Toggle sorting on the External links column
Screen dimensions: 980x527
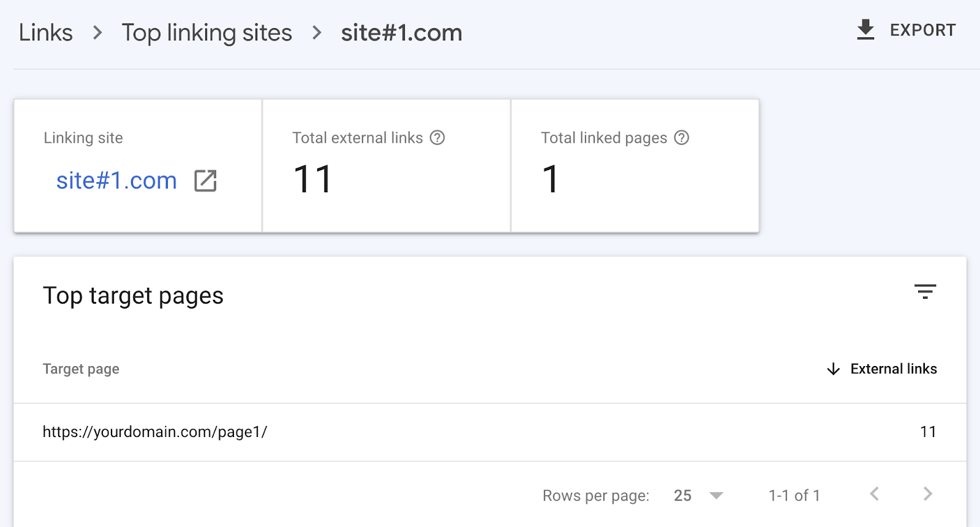click(893, 369)
